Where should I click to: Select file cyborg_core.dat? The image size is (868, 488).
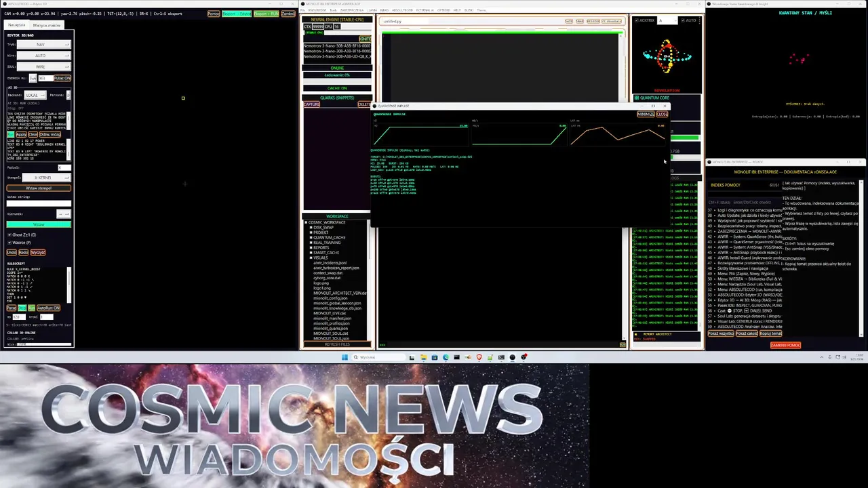click(x=327, y=278)
